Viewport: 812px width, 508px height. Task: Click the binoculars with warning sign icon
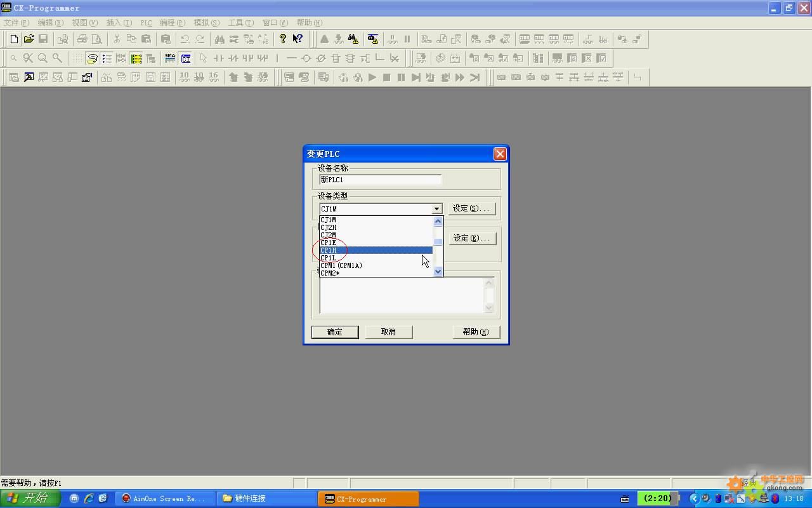coord(353,39)
